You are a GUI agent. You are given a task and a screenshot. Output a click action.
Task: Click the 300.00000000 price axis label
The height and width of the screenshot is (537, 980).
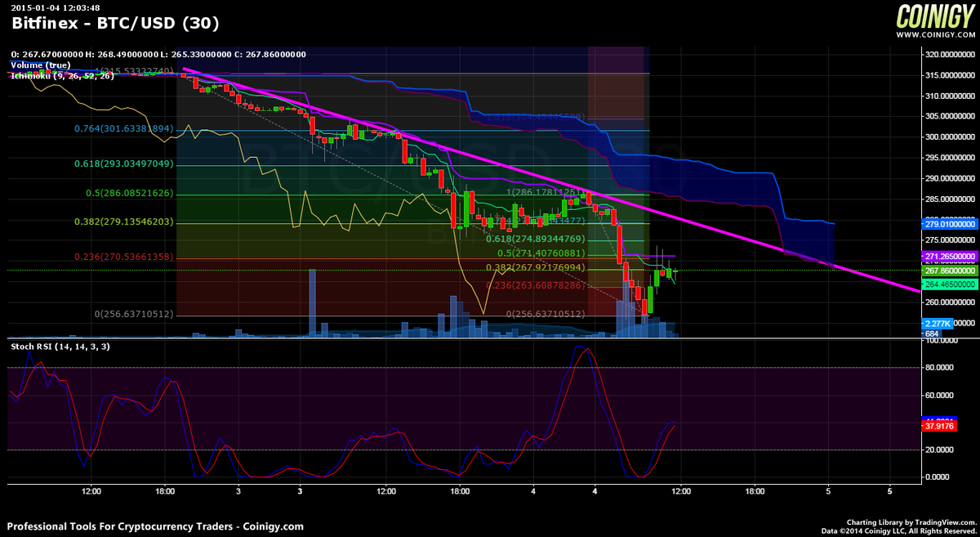(x=951, y=137)
